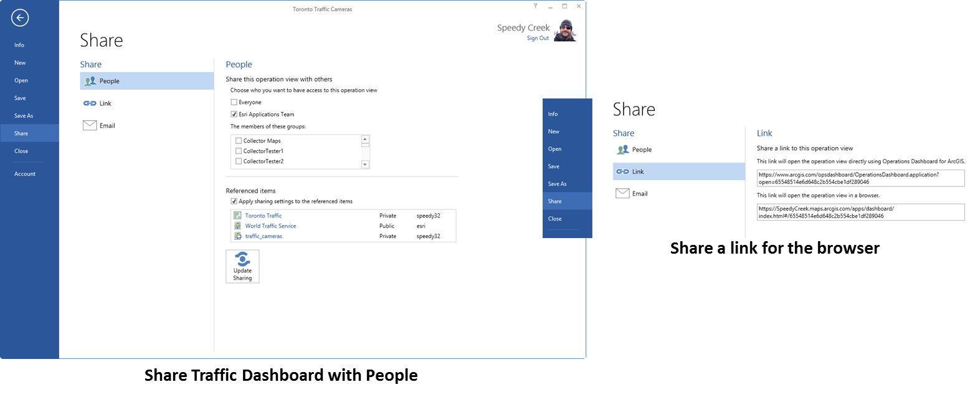
Task: Uncheck the Esri Applications Team checkbox
Action: pyautogui.click(x=234, y=114)
